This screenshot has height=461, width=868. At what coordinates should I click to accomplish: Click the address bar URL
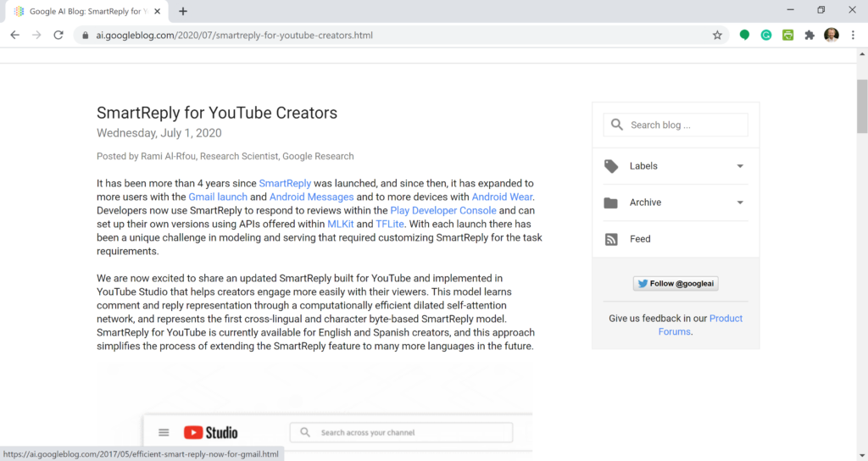[234, 35]
